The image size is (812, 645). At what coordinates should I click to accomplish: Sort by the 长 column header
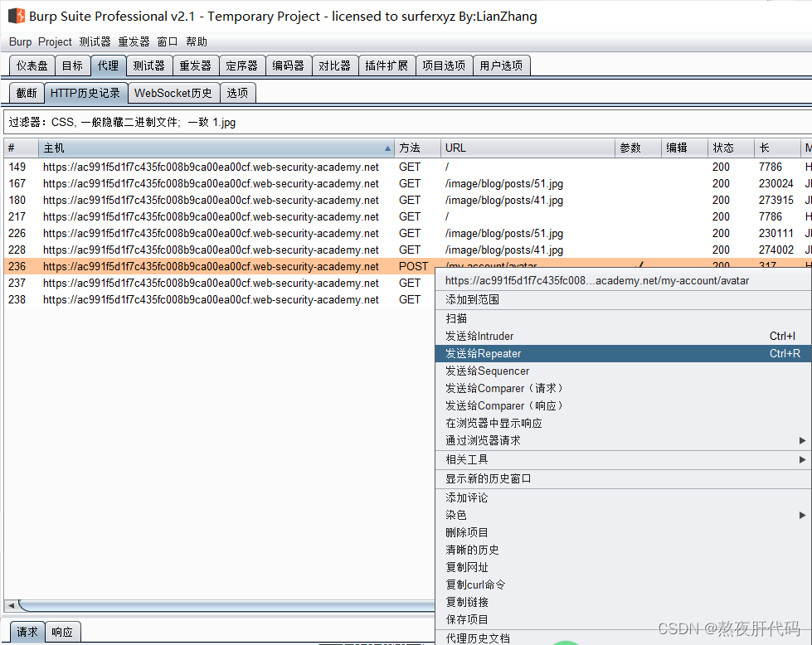coord(777,148)
